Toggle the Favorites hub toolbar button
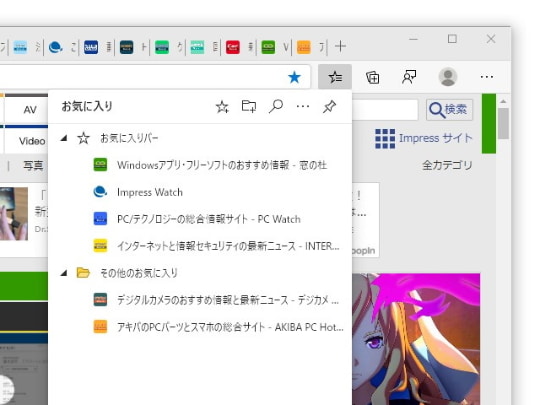540x405 pixels. coord(335,77)
